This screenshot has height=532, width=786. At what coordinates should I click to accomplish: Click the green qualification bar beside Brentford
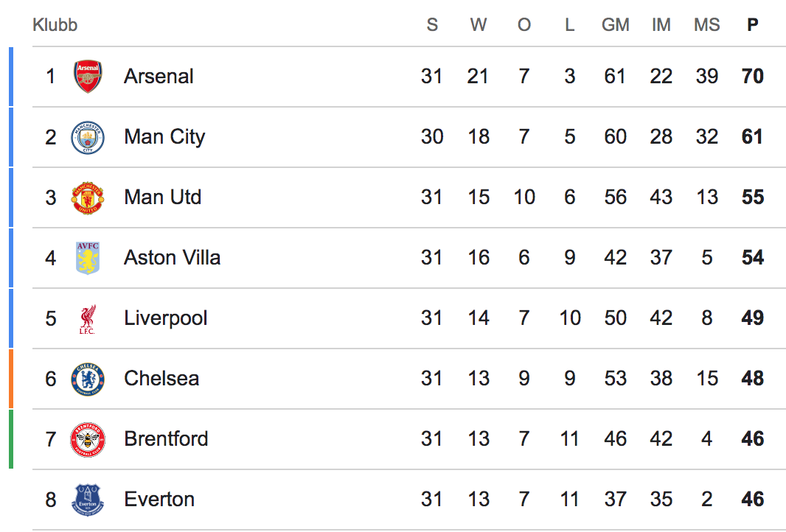click(x=11, y=439)
